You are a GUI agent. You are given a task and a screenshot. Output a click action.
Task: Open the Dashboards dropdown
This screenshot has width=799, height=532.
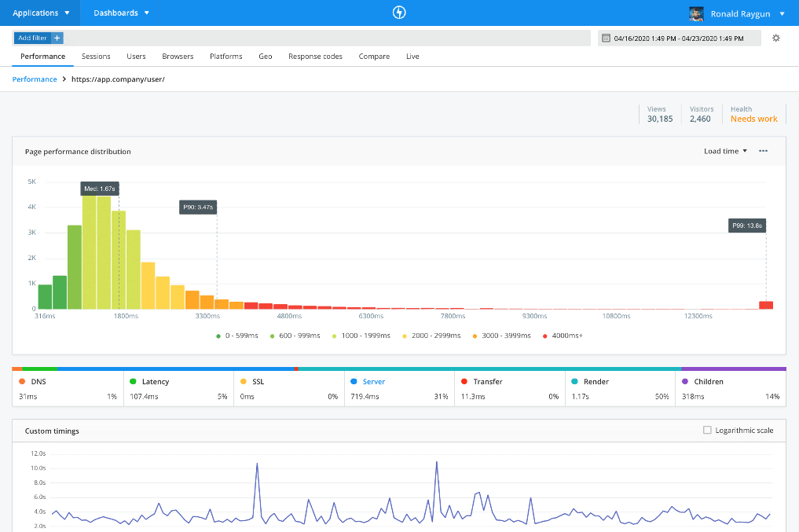click(118, 13)
